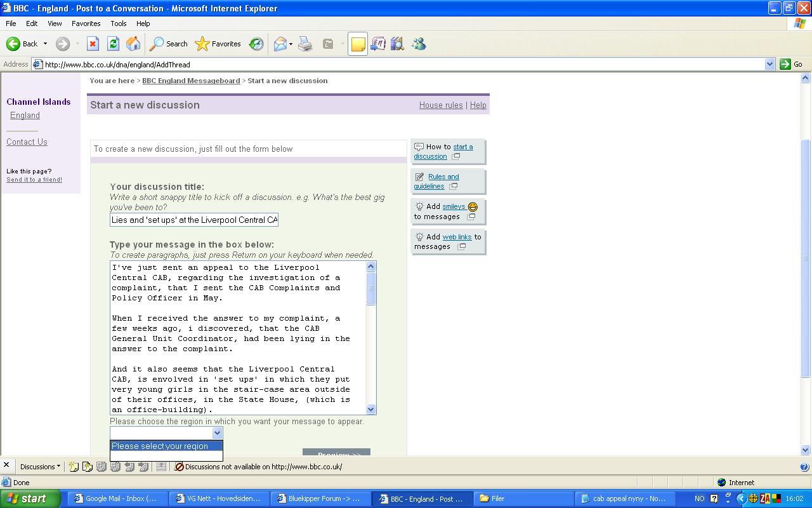
Task: Click the speech bubble beside How to
Action: (419, 147)
